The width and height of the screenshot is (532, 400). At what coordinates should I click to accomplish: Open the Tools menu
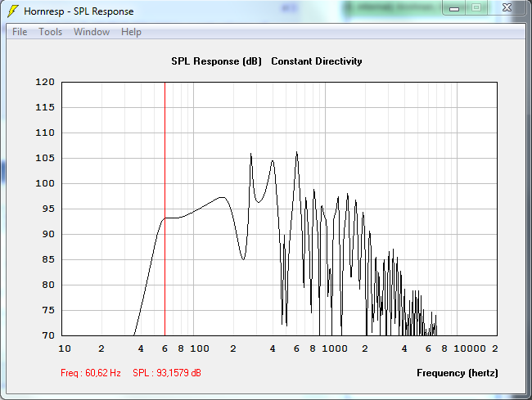point(51,32)
